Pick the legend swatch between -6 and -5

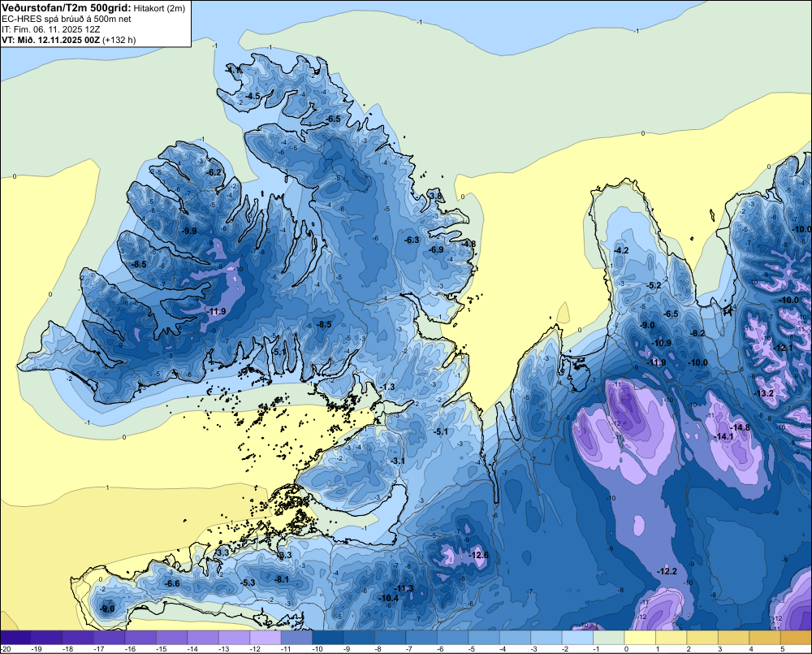pos(452,637)
